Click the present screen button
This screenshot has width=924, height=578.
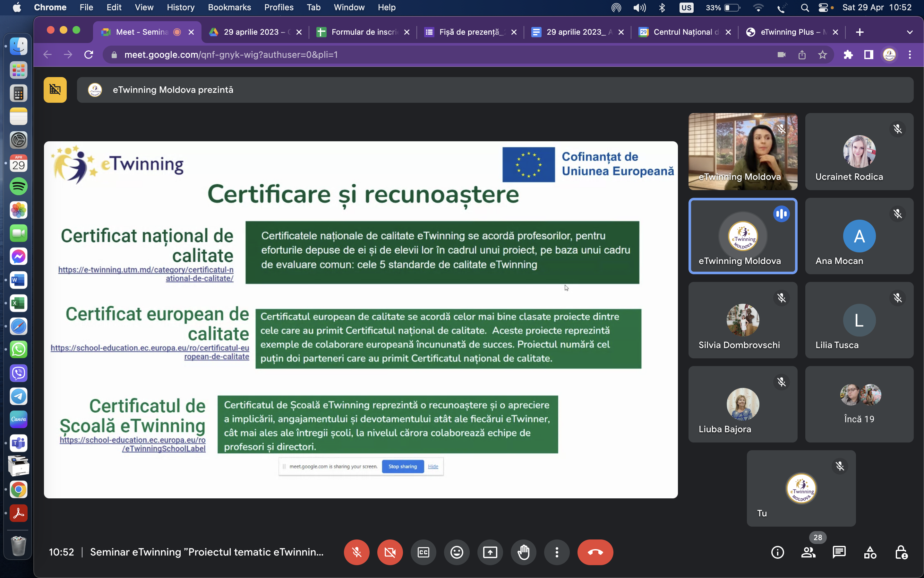(x=490, y=552)
